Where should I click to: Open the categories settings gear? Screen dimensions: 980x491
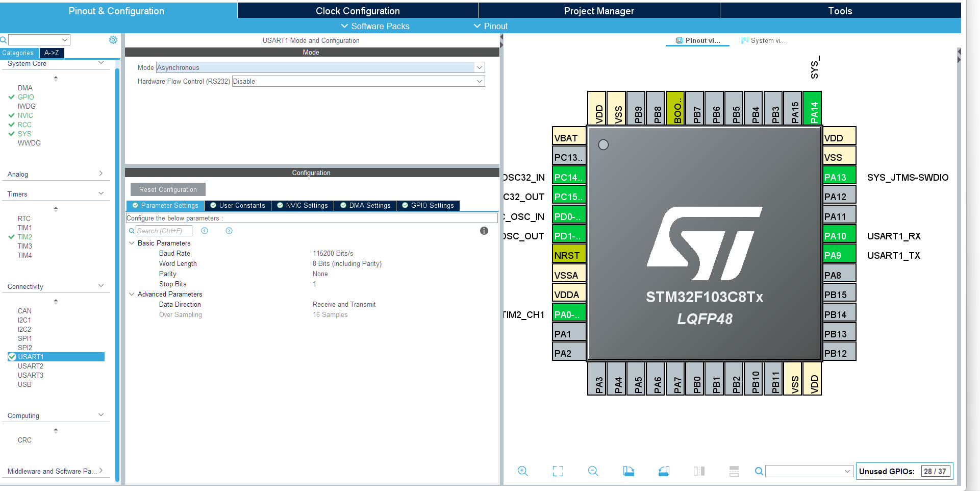pyautogui.click(x=113, y=40)
